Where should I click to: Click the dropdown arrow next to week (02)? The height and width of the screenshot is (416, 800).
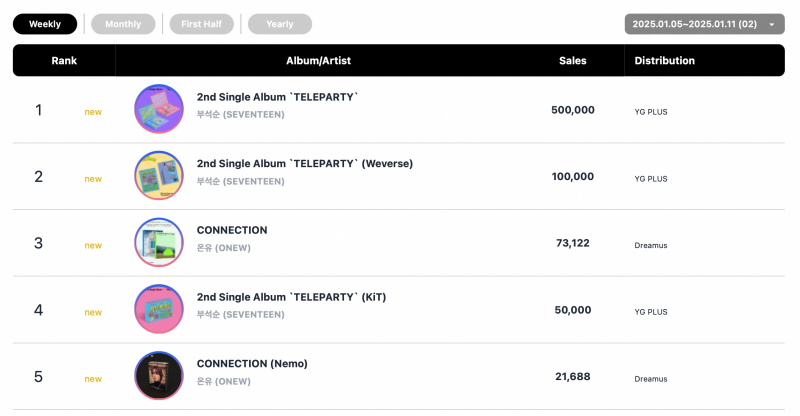772,25
